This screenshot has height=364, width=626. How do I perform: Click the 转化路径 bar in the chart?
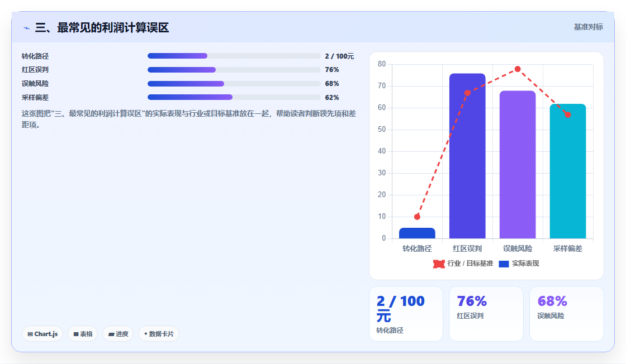[x=417, y=233]
